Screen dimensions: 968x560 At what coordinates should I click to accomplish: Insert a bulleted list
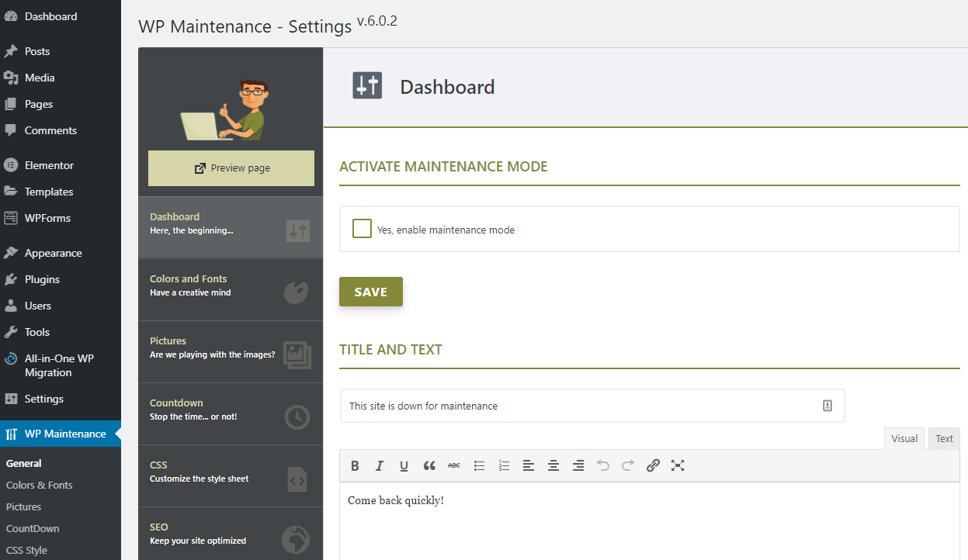(479, 465)
